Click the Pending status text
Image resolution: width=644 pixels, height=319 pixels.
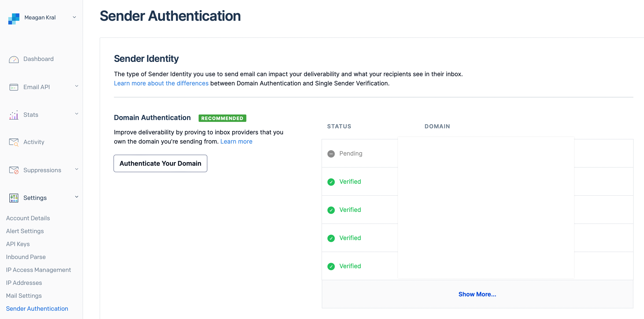coord(351,153)
